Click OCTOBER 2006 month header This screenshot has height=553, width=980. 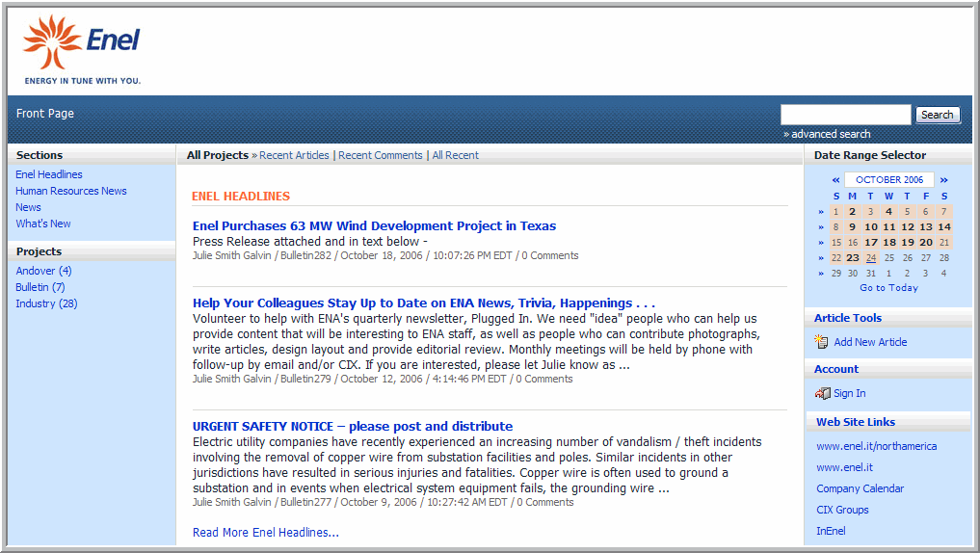point(889,180)
